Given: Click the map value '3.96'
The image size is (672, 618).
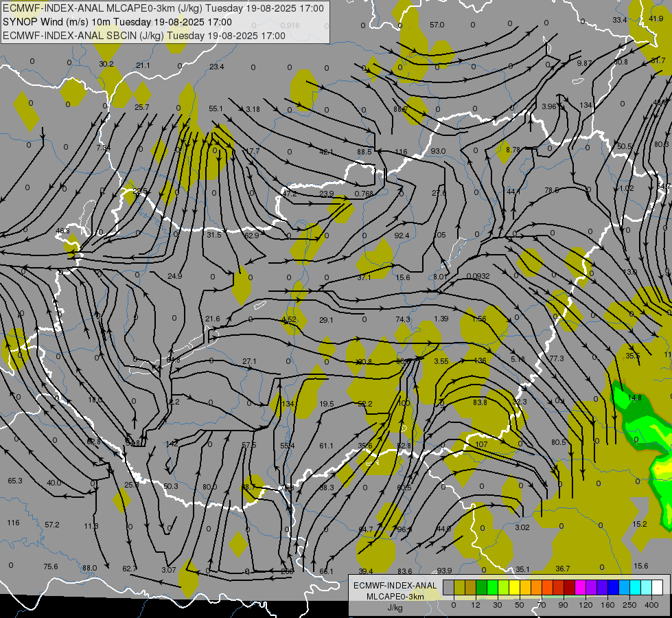Looking at the screenshot, I should 548,106.
